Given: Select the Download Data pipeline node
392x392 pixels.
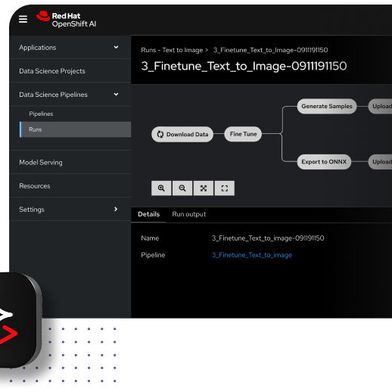Looking at the screenshot, I should (182, 134).
